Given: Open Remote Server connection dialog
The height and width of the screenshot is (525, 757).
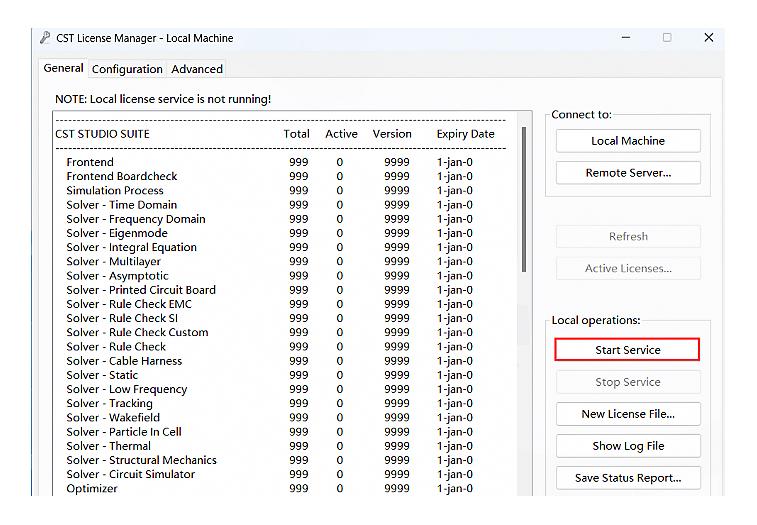Looking at the screenshot, I should pos(628,173).
